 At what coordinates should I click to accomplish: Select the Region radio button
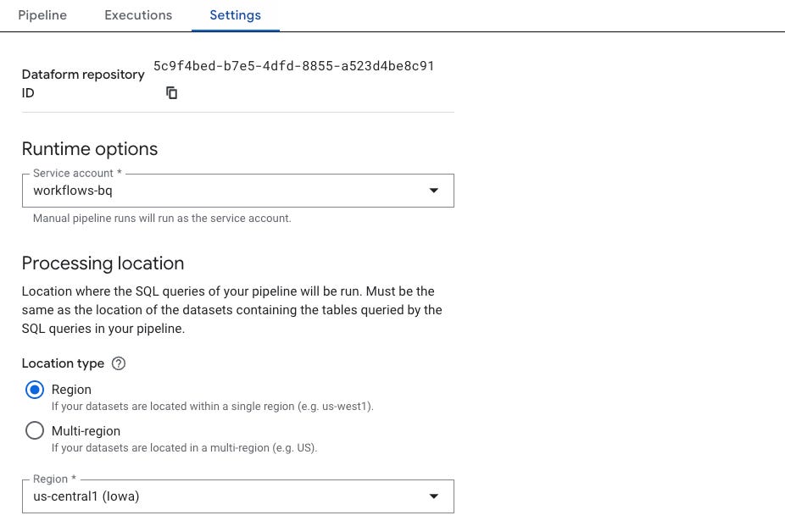35,390
